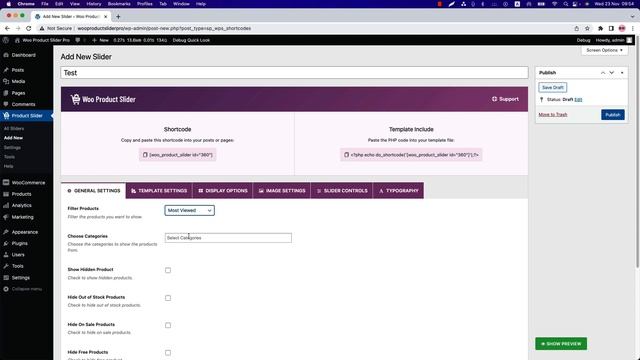Open the Bookmarks menu in the menu bar
Screen dimensions: 640x360
119,4
